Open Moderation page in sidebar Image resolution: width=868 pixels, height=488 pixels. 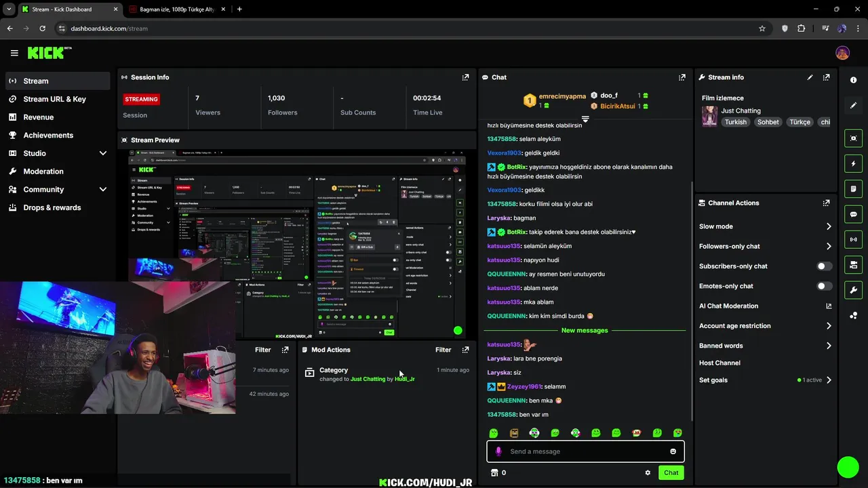click(x=58, y=171)
